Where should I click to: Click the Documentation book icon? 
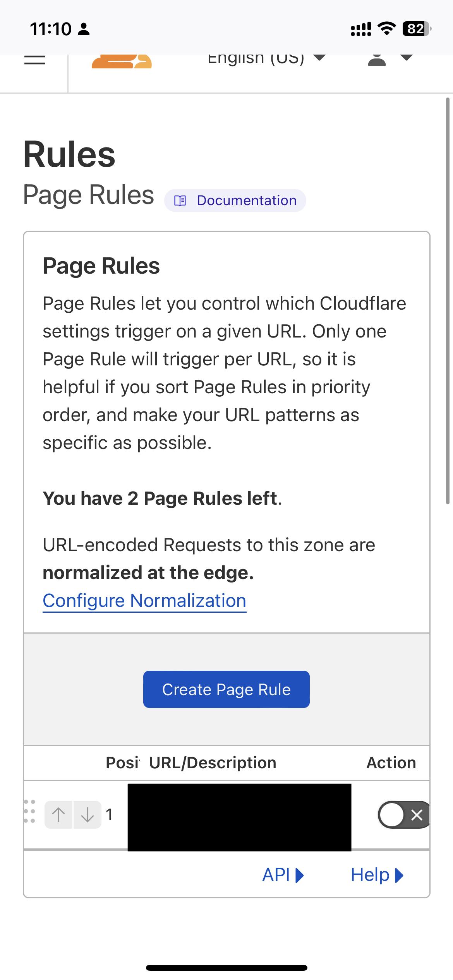tap(181, 200)
